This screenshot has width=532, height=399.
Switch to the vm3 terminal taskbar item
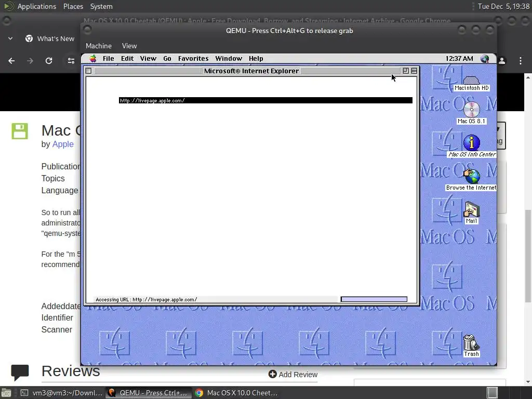point(61,393)
